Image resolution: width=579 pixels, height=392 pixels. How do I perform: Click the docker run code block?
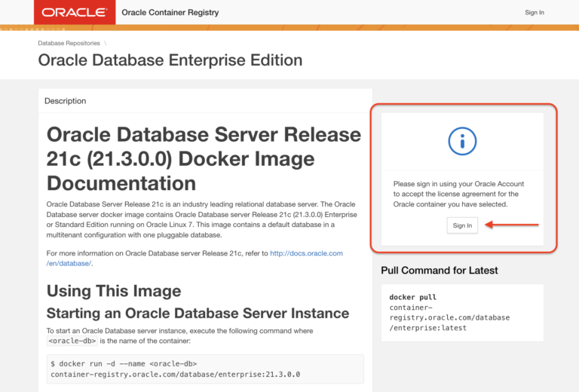coord(204,369)
